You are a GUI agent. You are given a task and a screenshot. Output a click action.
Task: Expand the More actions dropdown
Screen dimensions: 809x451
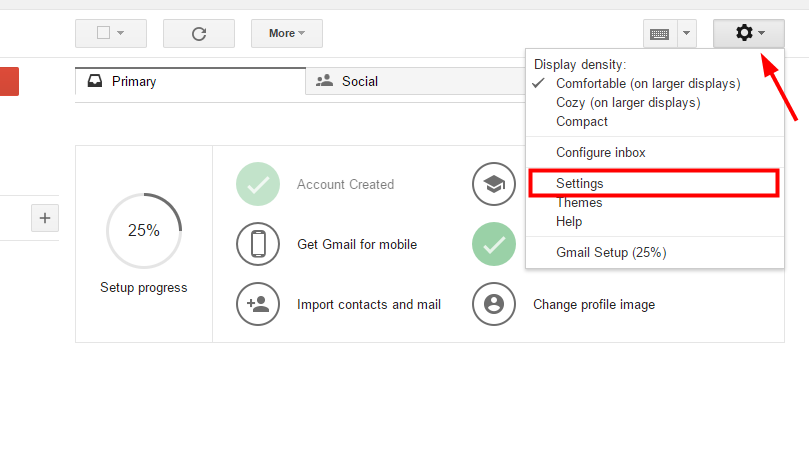click(x=287, y=33)
